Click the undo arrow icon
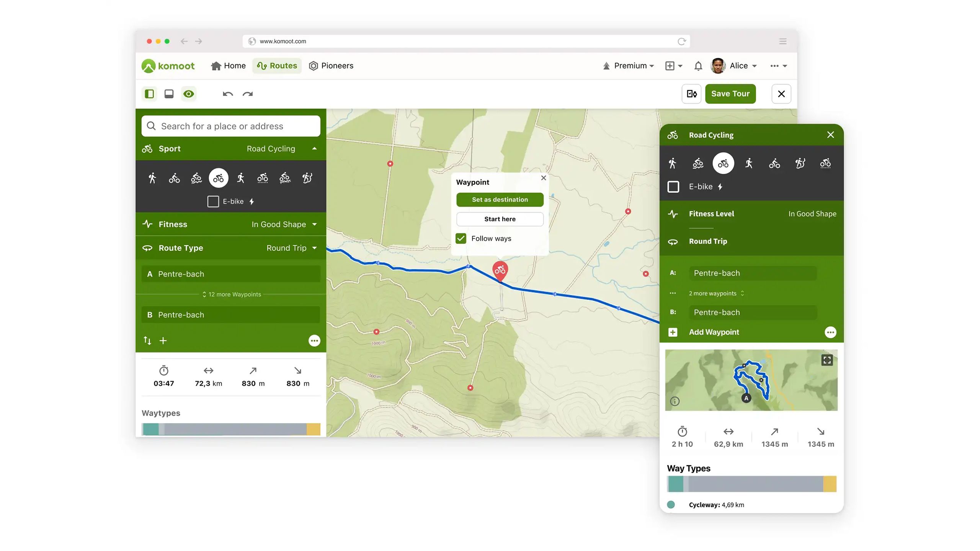The width and height of the screenshot is (980, 551). (x=227, y=93)
